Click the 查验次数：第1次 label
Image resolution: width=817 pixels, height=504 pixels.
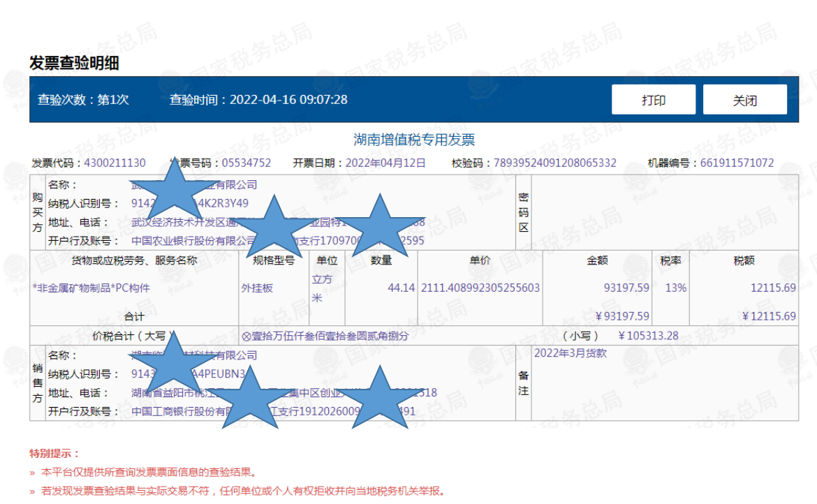point(83,100)
